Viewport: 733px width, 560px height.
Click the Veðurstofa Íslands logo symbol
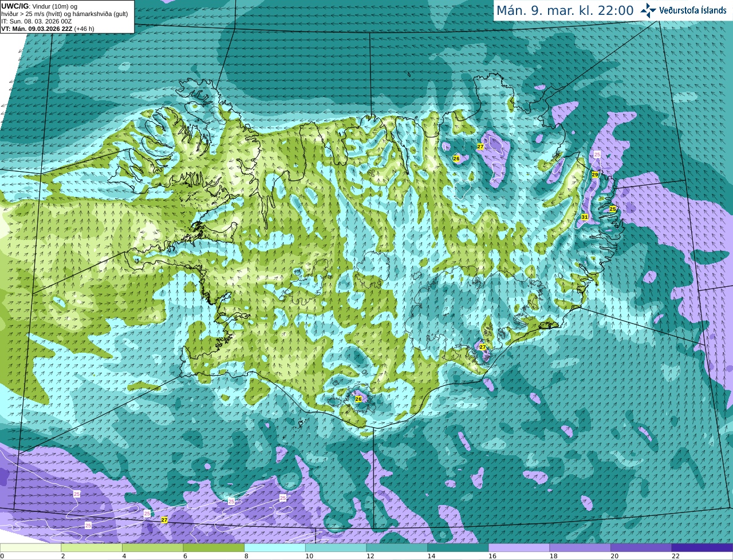648,10
